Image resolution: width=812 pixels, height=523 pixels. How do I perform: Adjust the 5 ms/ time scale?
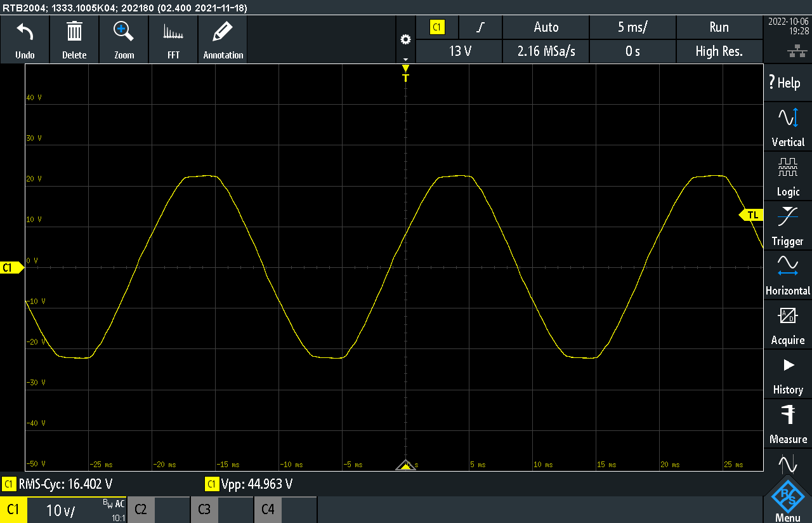pos(632,27)
